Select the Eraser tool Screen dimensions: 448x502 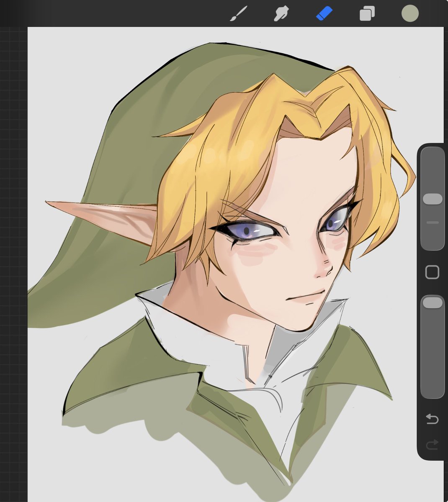pos(324,13)
